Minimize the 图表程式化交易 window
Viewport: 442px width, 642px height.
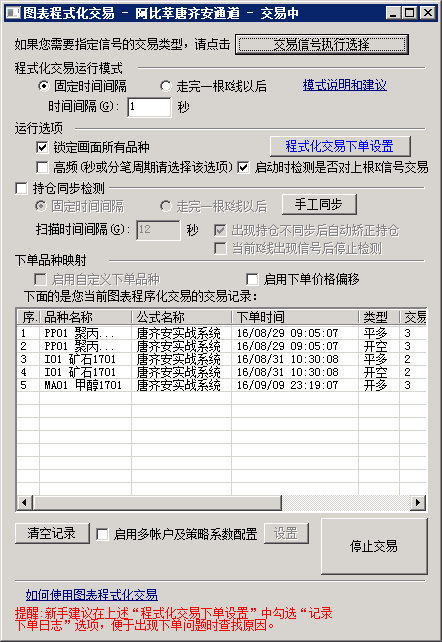tap(393, 13)
